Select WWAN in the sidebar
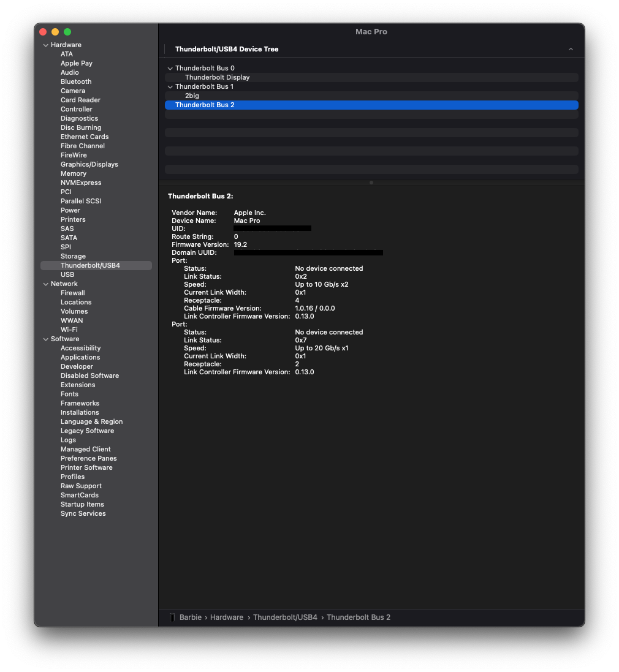Screen dimensions: 619x672 (x=72, y=320)
